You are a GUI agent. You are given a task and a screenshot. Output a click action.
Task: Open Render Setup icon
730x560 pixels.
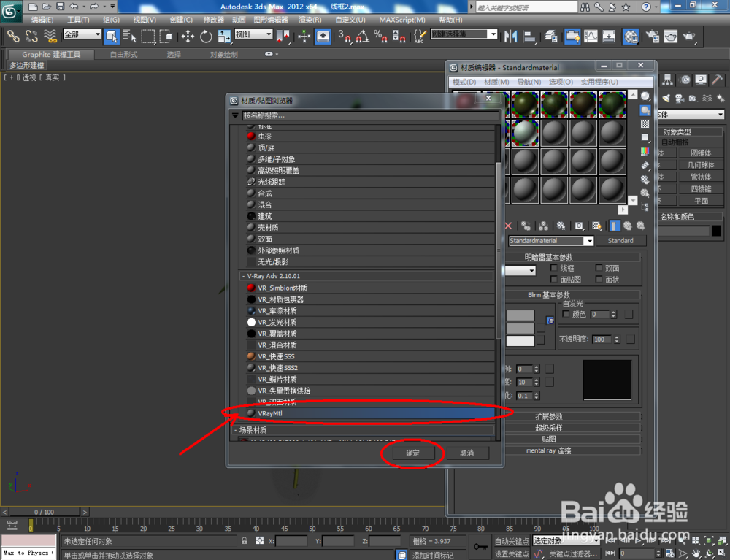(x=652, y=37)
